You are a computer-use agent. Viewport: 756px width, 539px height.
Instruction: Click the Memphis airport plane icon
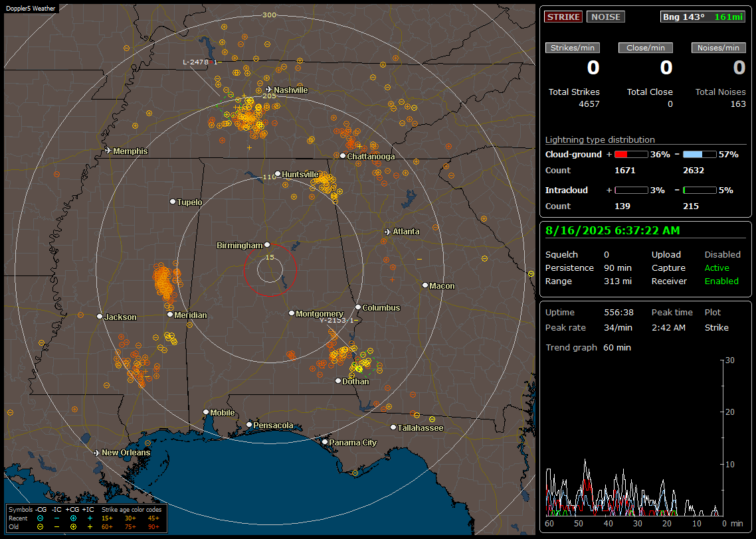click(108, 151)
